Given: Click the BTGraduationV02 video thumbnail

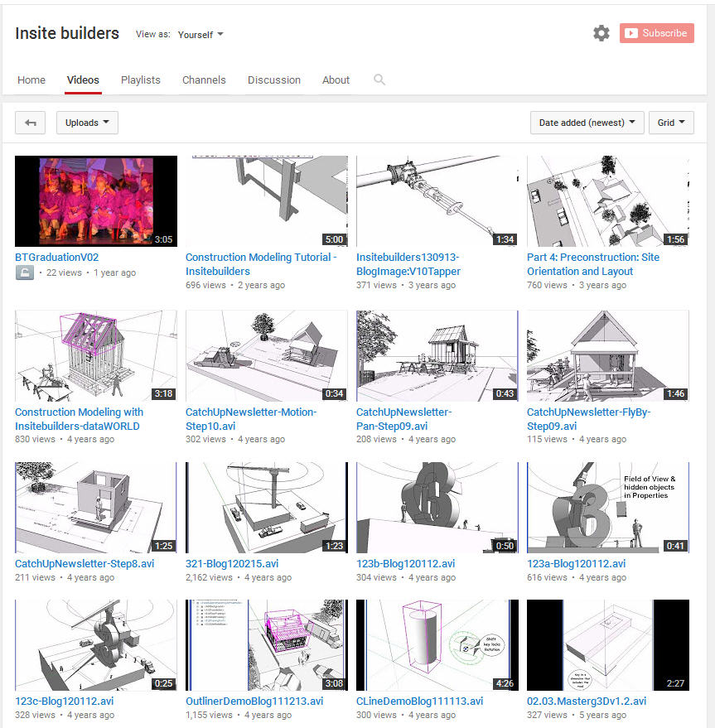Looking at the screenshot, I should click(96, 201).
